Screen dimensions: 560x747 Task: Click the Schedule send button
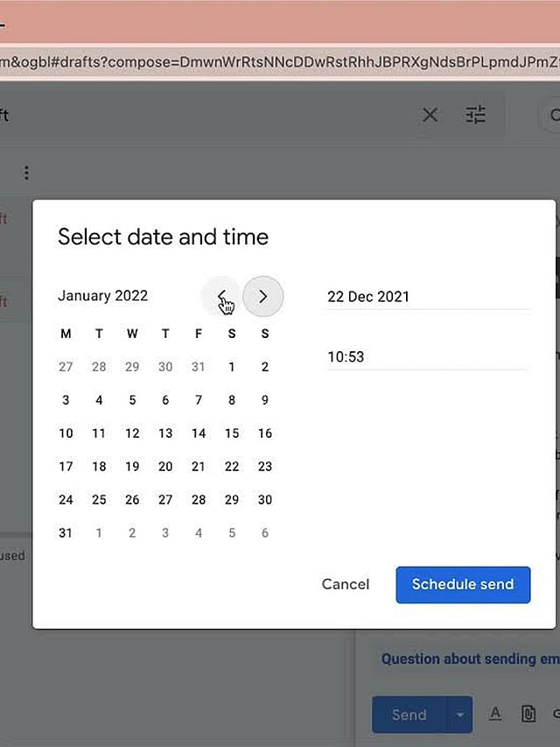pyautogui.click(x=463, y=584)
